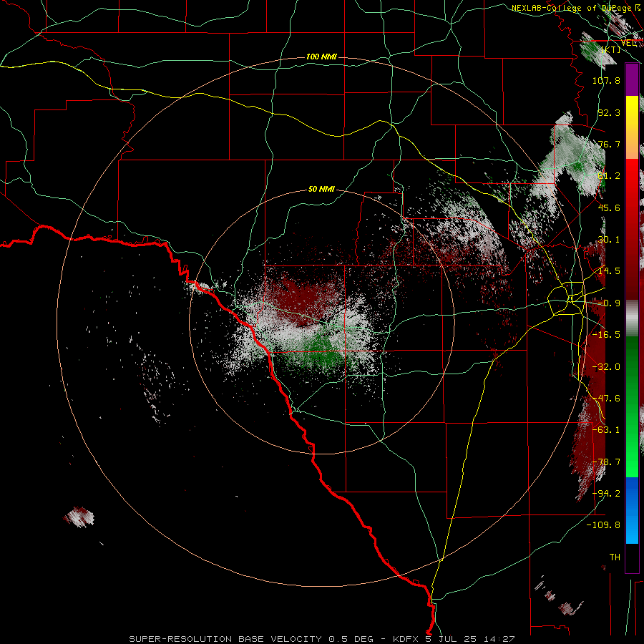Image resolution: width=644 pixels, height=644 pixels.
Task: Click the 45.6 velocity scale value
Action: tap(609, 208)
